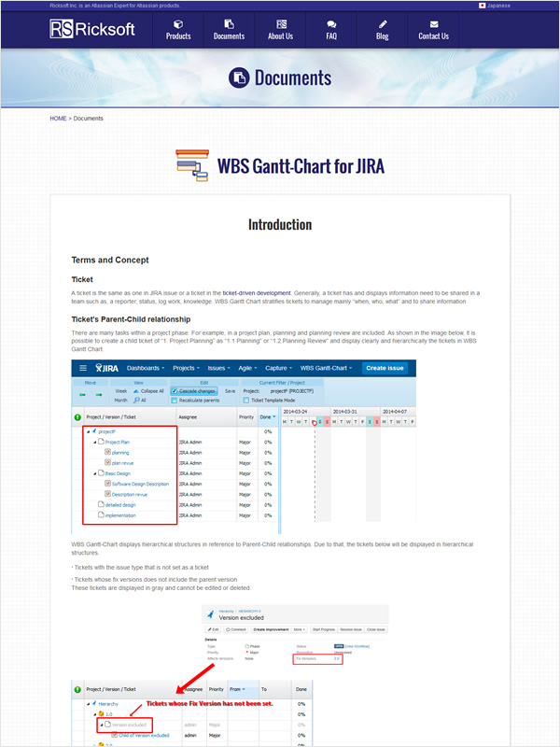Click the green add icon beside first Gantt header
The width and height of the screenshot is (560, 747).
click(x=77, y=417)
